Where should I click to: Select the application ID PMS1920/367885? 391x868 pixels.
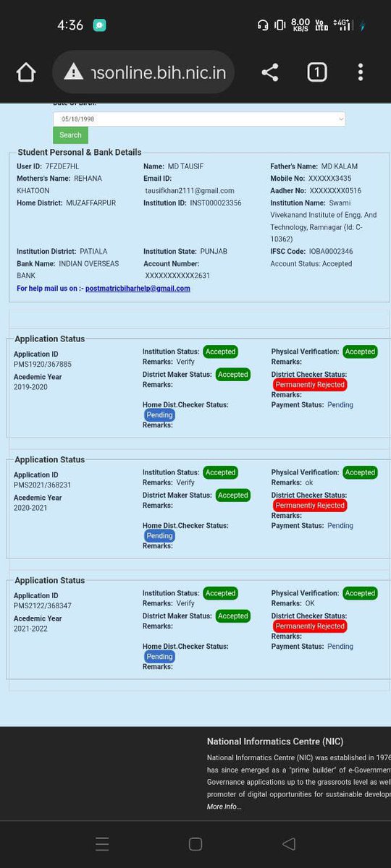(x=43, y=365)
